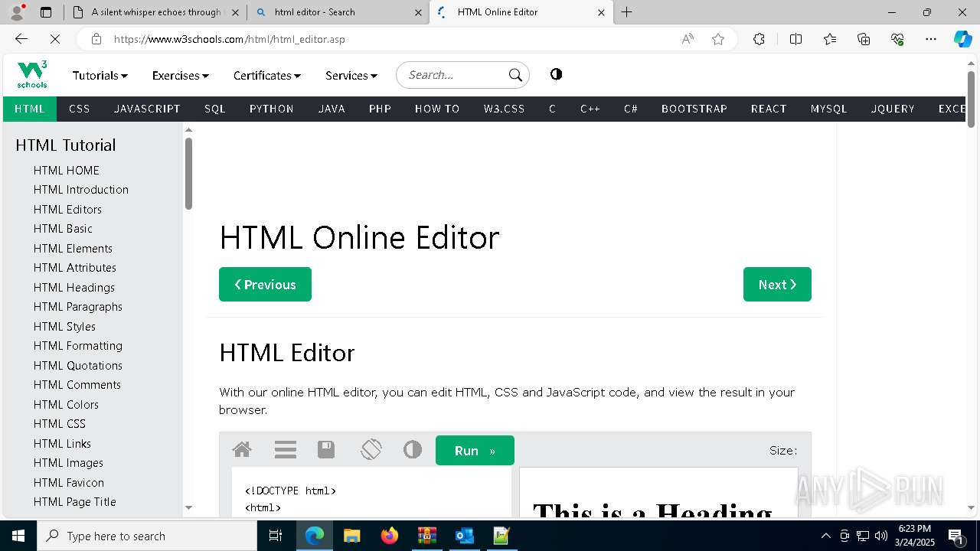Click read aloud icon in address bar
The width and height of the screenshot is (980, 551).
pyautogui.click(x=688, y=39)
